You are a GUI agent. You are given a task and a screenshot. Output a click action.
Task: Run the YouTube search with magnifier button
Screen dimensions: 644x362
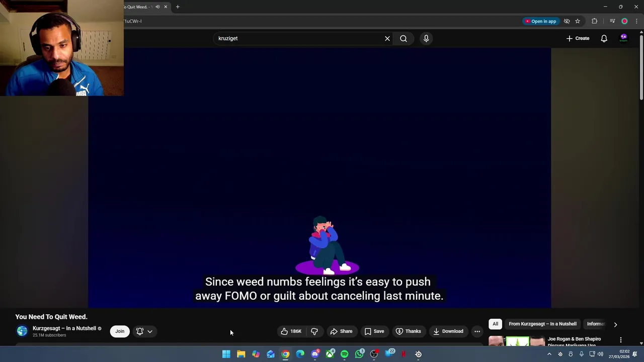(404, 38)
